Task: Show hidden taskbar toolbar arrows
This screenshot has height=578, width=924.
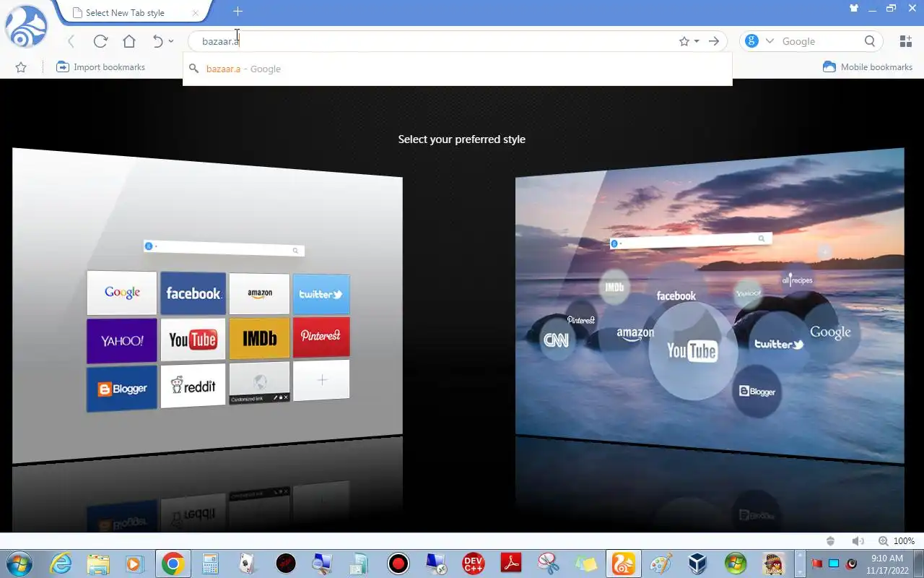Action: pyautogui.click(x=799, y=564)
